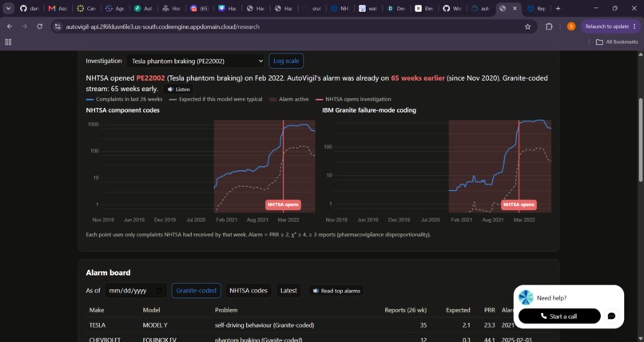Image resolution: width=644 pixels, height=342 pixels.
Task: Click the Reports (26 wk) column header
Action: (x=405, y=310)
